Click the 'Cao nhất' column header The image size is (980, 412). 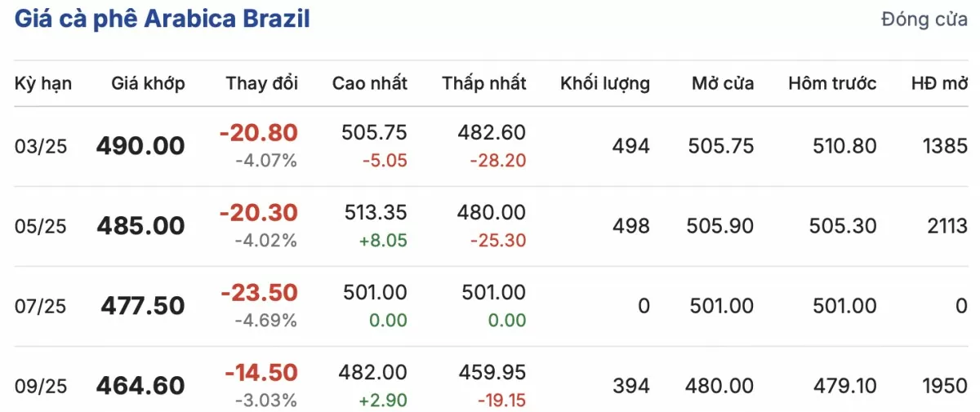point(369,83)
